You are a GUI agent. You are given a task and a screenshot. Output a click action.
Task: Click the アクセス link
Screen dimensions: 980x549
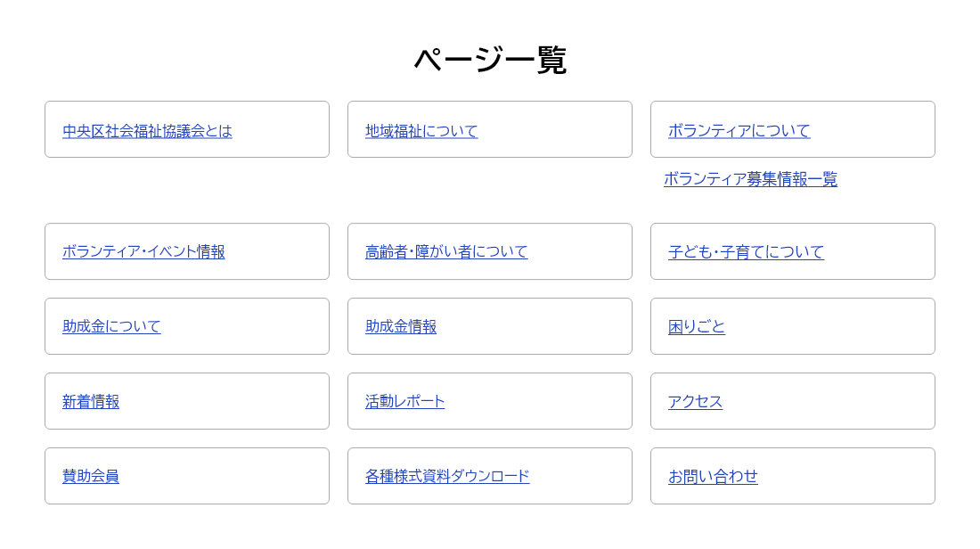[x=695, y=402]
